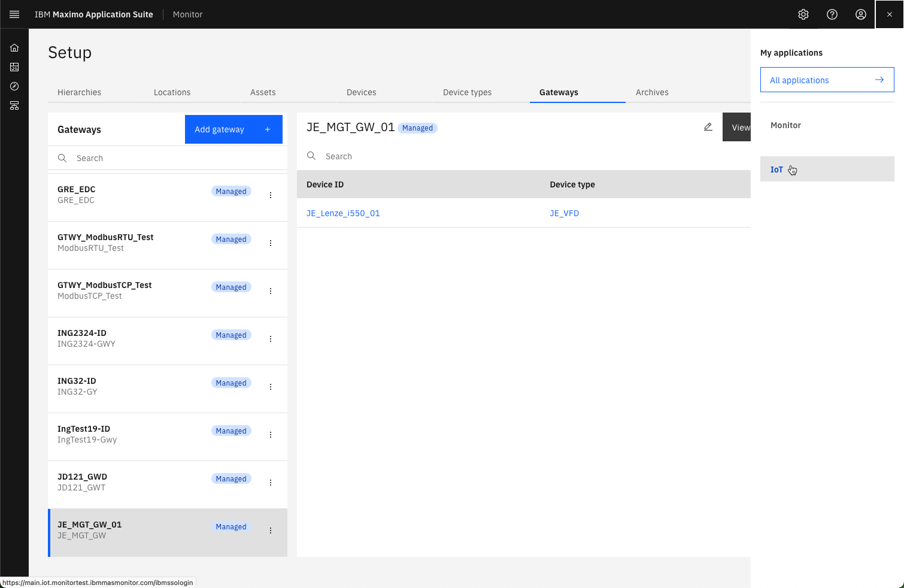The image size is (904, 588).
Task: Open overflow menu for JD121_GWD gateway
Action: [271, 483]
